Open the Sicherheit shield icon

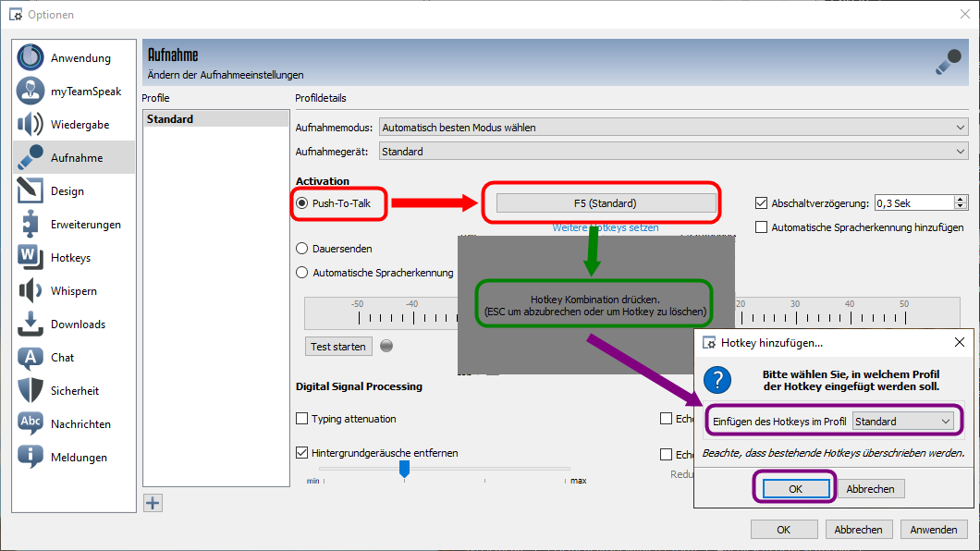click(x=31, y=390)
